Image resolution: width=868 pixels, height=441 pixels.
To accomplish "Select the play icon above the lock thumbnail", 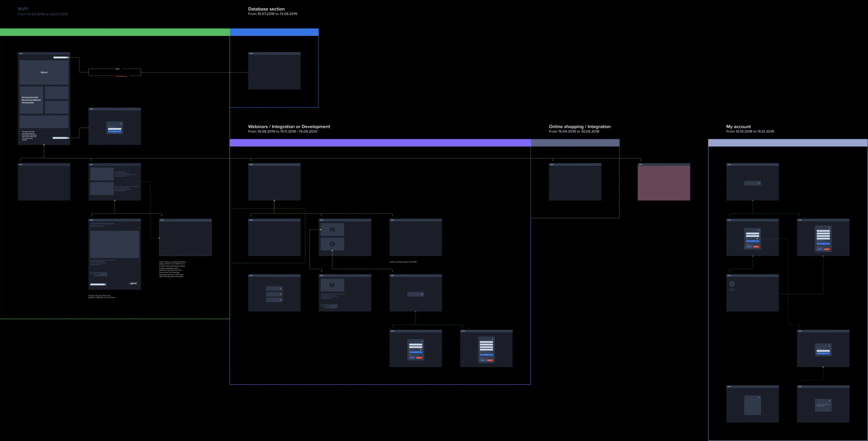I will point(332,230).
